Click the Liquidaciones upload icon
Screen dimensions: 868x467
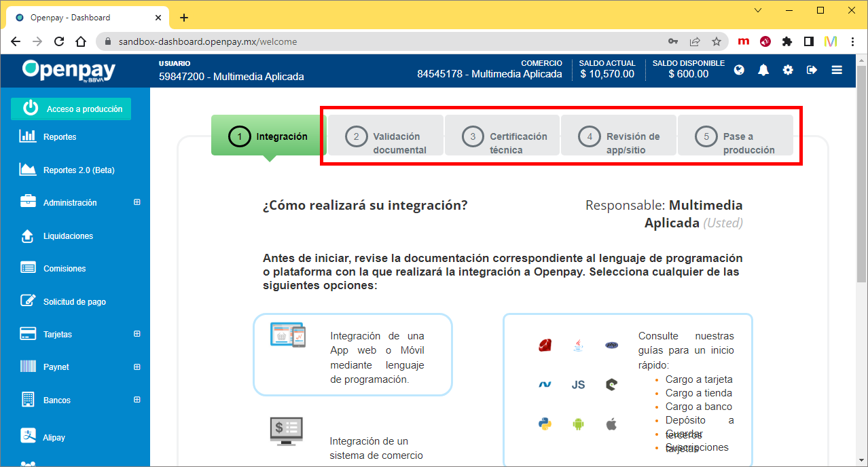pyautogui.click(x=28, y=236)
